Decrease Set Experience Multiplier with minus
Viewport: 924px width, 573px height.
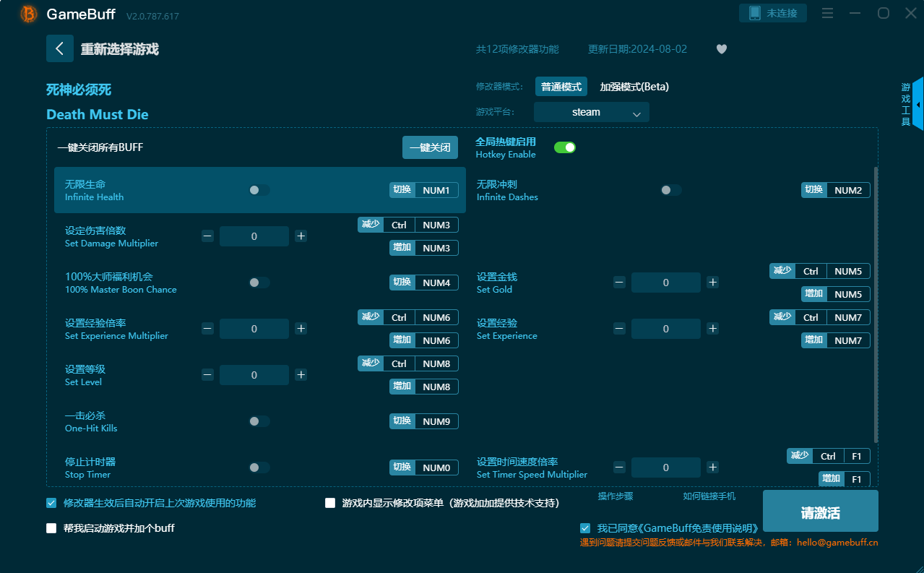pyautogui.click(x=207, y=329)
